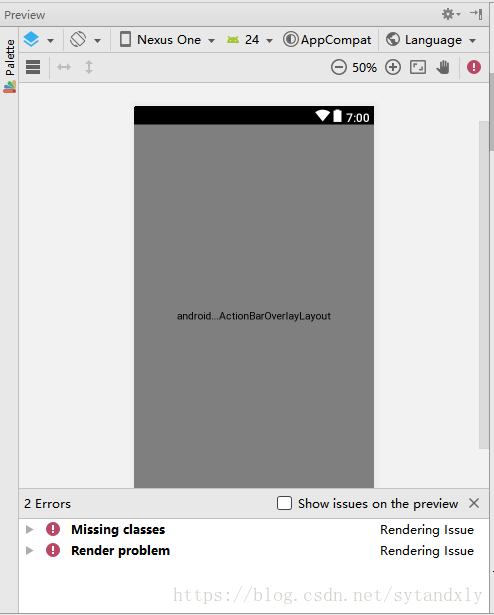Select the Missing classes error text
This screenshot has width=494, height=615.
click(118, 529)
